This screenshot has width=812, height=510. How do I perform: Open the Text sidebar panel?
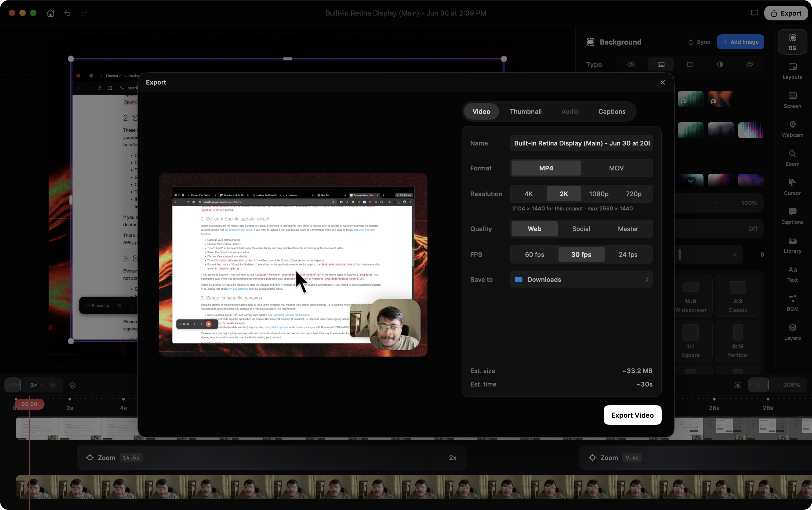tap(792, 274)
